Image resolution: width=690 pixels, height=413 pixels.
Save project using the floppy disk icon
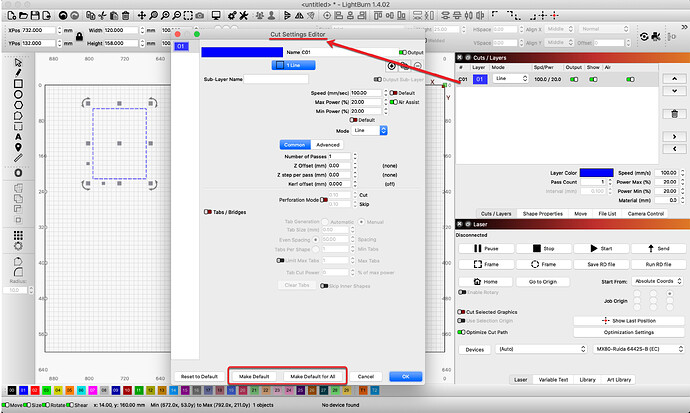point(35,16)
